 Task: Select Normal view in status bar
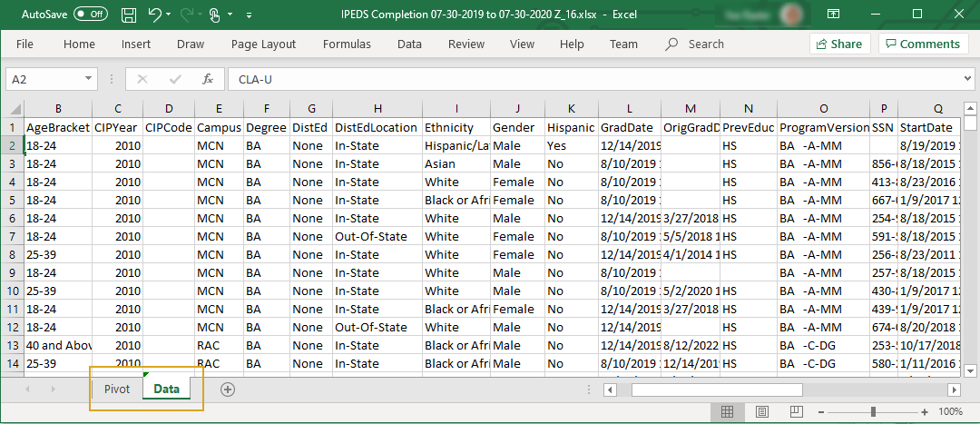[x=727, y=412]
